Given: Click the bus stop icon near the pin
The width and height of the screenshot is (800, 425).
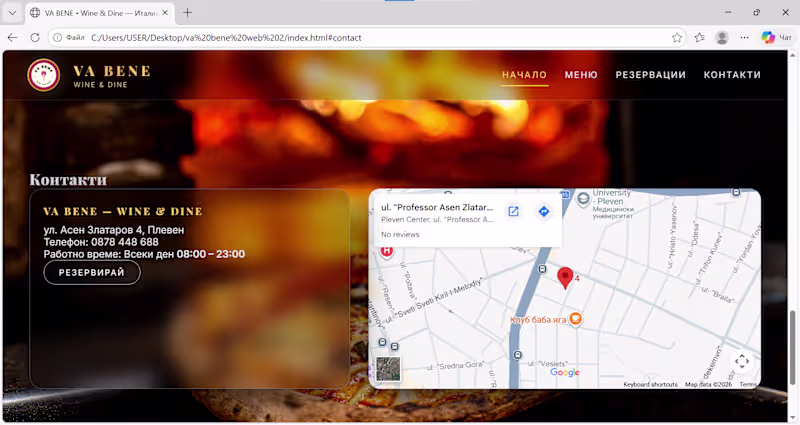Looking at the screenshot, I should coord(542,269).
